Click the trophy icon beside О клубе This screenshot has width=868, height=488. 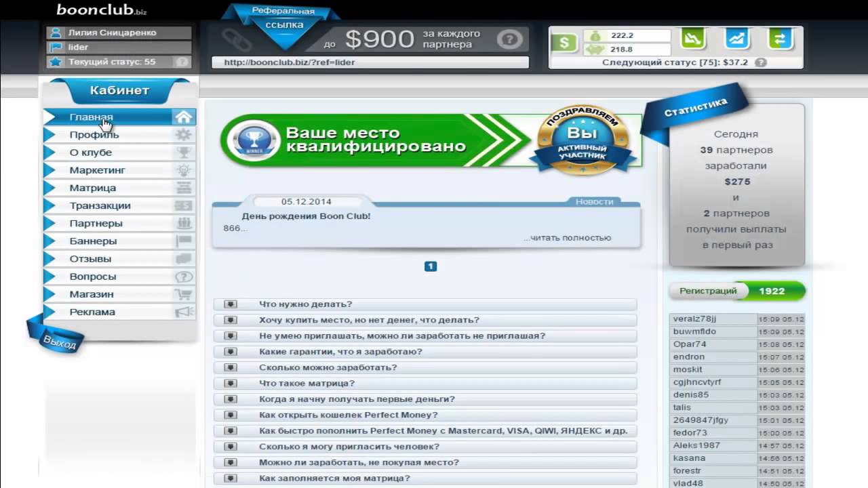[183, 152]
